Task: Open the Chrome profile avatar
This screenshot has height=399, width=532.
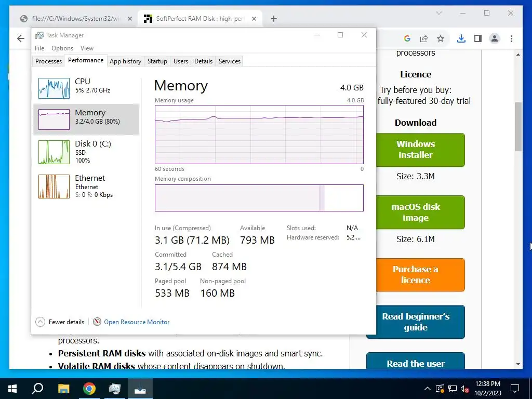Action: pos(495,38)
